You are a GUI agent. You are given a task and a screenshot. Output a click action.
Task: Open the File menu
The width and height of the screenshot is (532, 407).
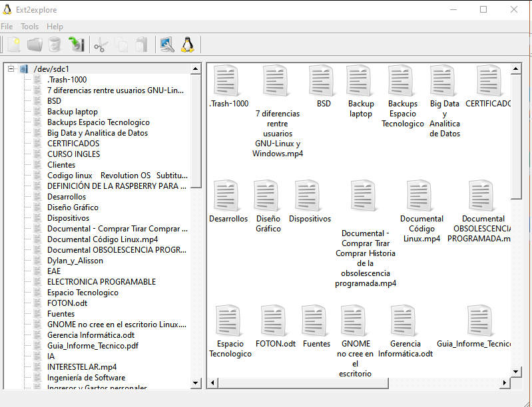tap(7, 27)
